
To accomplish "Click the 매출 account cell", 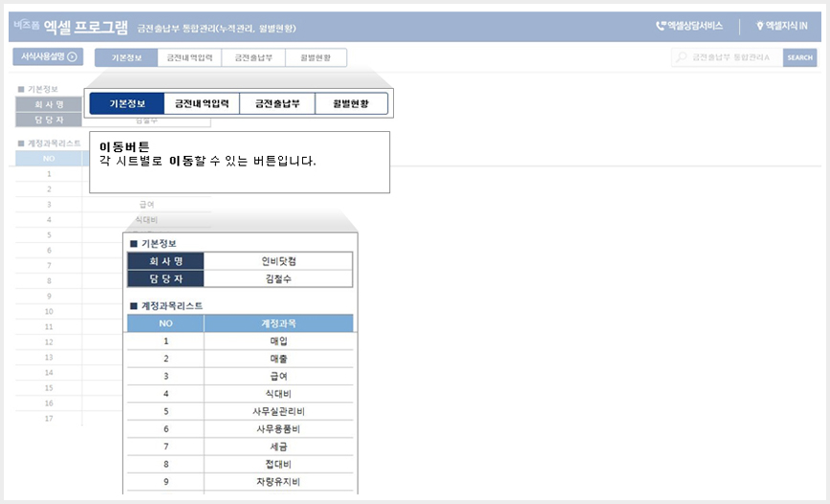I will point(278,359).
